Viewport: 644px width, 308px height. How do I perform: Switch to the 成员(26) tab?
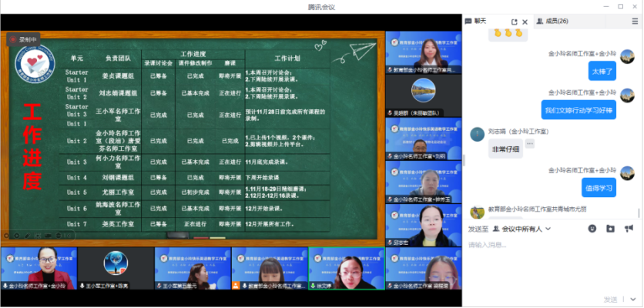[552, 21]
